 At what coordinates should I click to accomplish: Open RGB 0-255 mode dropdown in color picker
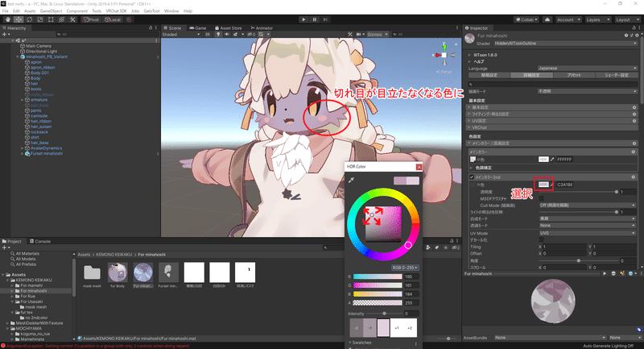tap(405, 268)
